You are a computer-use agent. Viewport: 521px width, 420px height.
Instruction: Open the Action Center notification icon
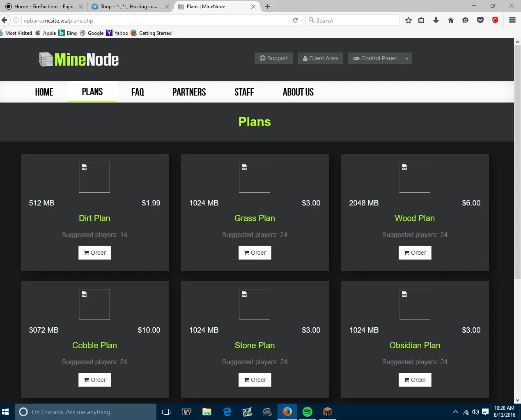pyautogui.click(x=485, y=412)
